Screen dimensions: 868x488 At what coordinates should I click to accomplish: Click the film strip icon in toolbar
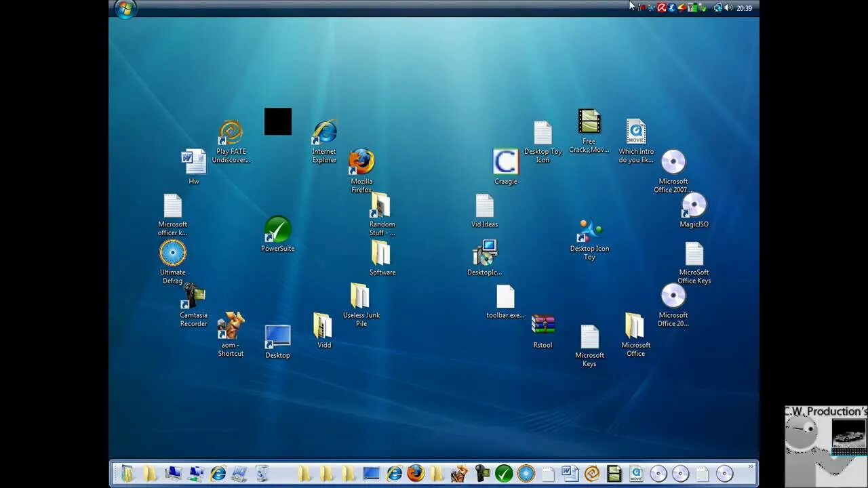click(614, 473)
